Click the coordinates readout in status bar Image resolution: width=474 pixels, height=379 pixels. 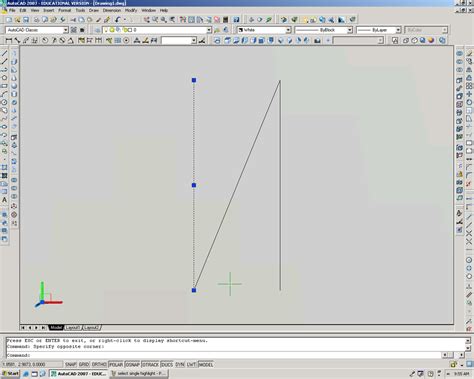(32, 365)
